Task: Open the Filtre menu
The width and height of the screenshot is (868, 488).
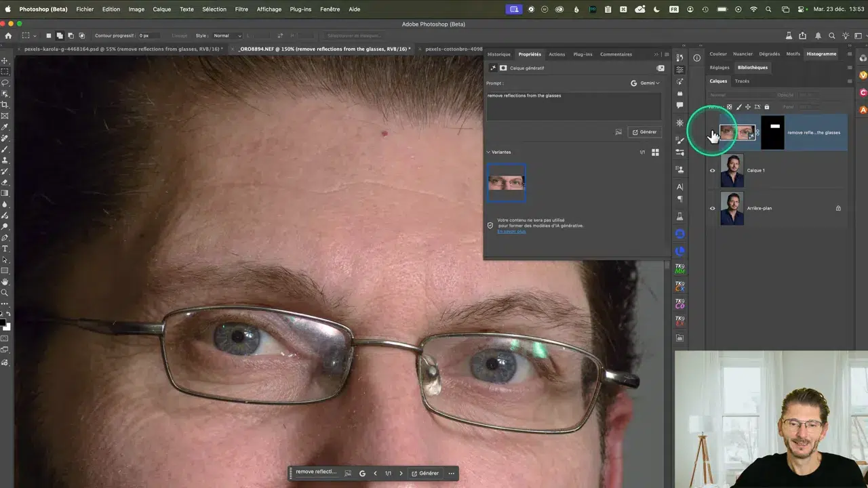Action: (241, 9)
